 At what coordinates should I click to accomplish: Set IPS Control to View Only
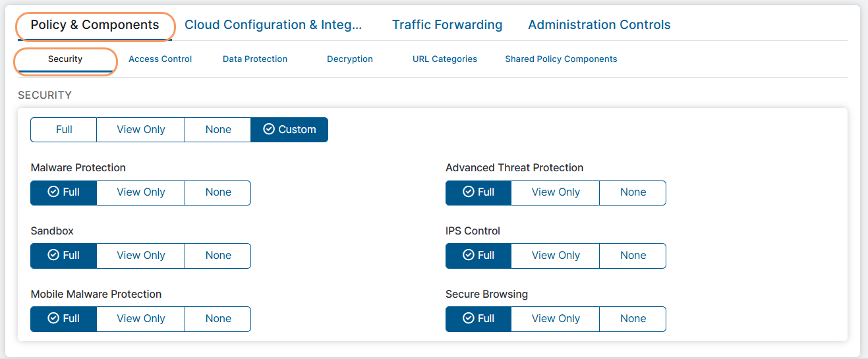coord(556,256)
